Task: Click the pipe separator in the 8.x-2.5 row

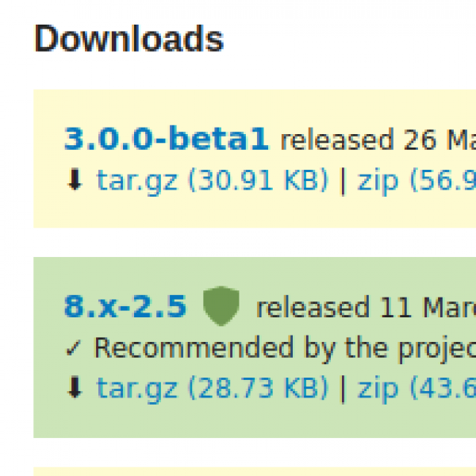Action: (x=343, y=388)
